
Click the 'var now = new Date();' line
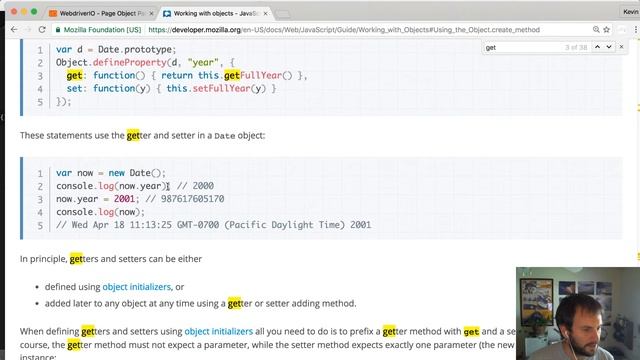pos(111,173)
